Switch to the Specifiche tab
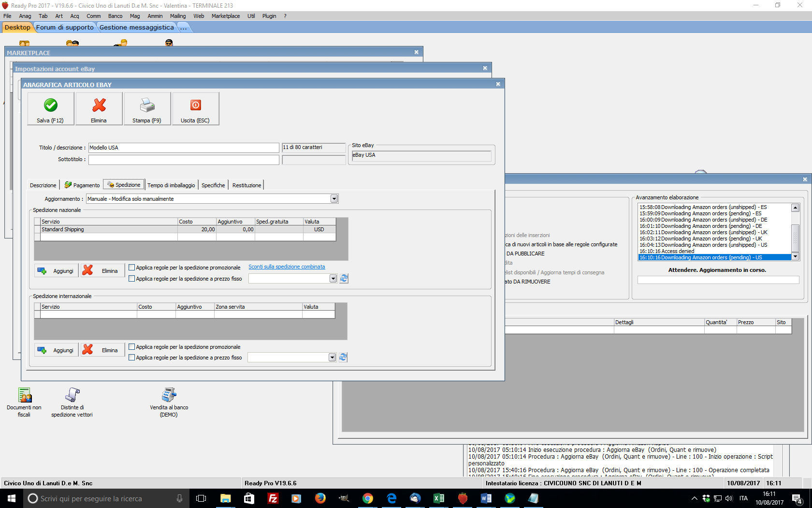 213,185
